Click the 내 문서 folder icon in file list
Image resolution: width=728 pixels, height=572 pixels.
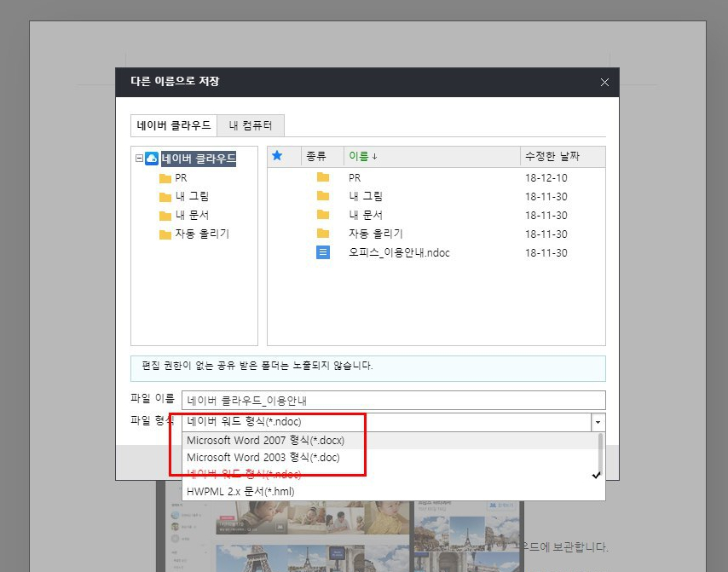(x=321, y=215)
